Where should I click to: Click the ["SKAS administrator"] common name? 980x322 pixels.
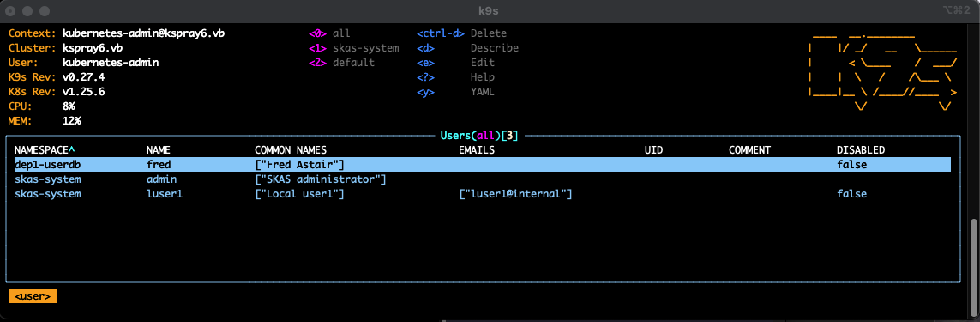321,179
